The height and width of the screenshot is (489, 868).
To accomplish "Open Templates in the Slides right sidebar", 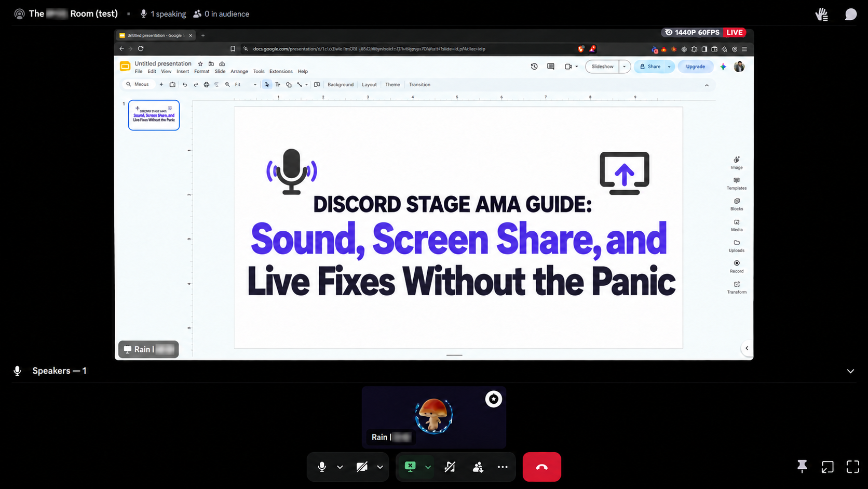I will 737,183.
